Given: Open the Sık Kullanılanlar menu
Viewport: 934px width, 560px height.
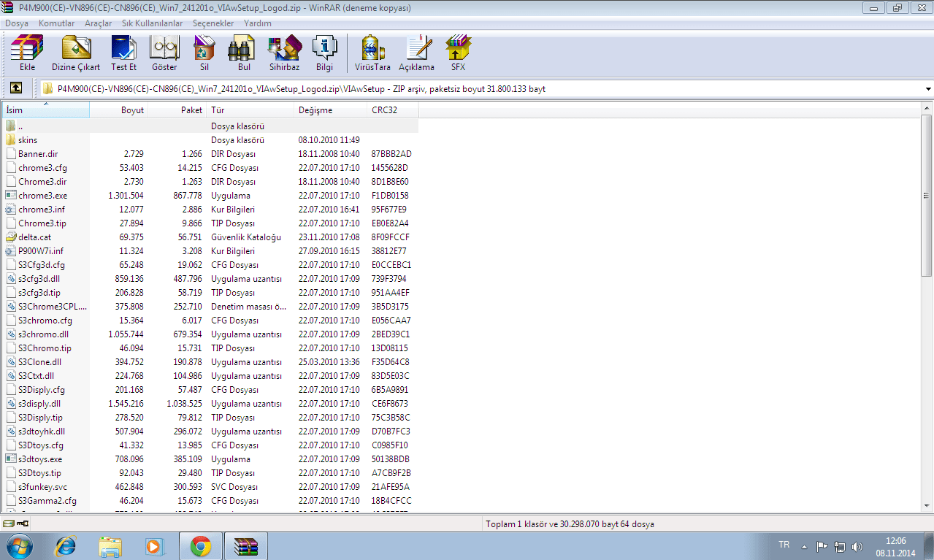Looking at the screenshot, I should pos(153,23).
